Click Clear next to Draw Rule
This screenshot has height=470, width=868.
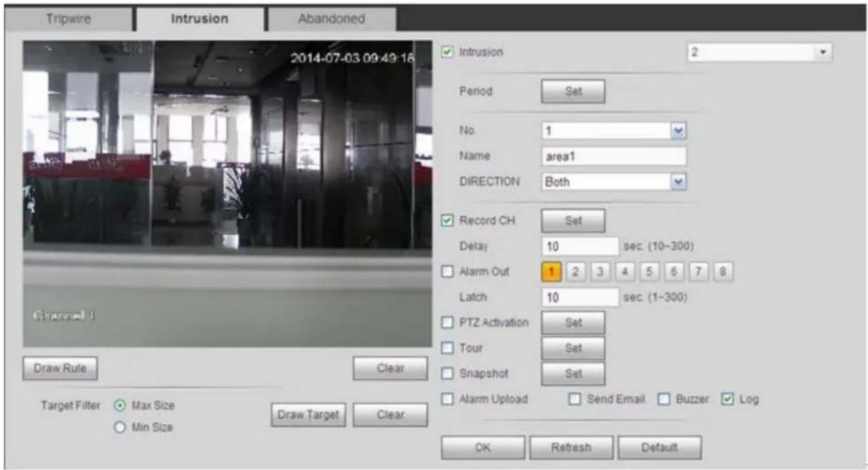[390, 368]
